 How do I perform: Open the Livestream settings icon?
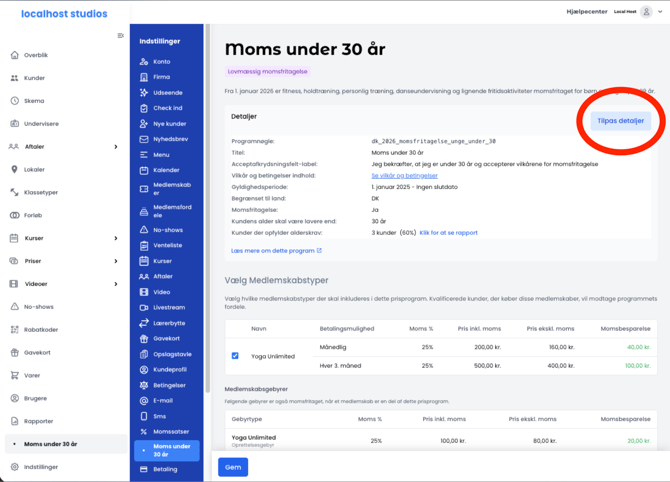click(144, 308)
